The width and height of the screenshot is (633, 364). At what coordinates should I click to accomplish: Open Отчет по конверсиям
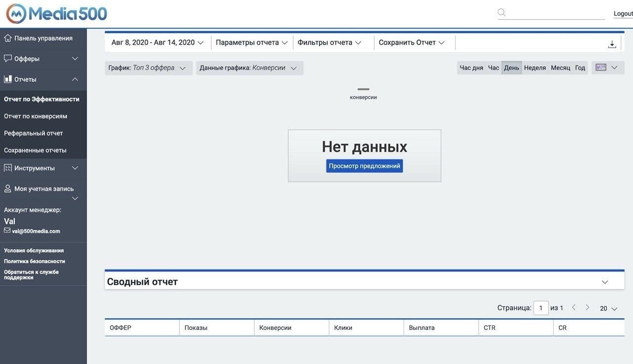[x=36, y=116]
